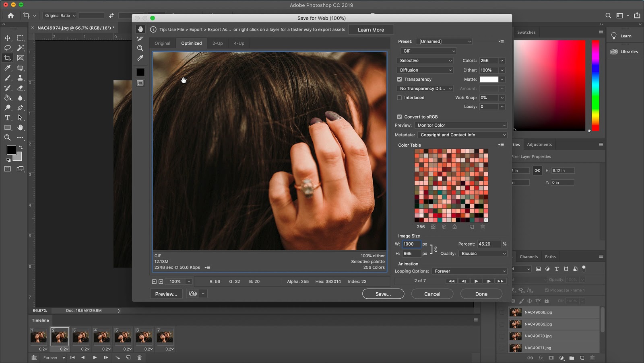Select the Eyedropper tool in Save for Web
The height and width of the screenshot is (363, 644).
[140, 58]
